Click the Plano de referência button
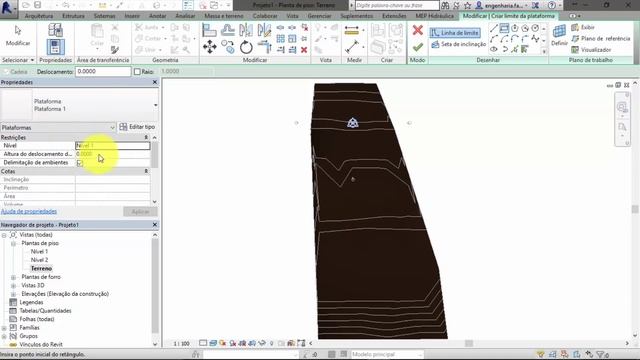 point(600,39)
